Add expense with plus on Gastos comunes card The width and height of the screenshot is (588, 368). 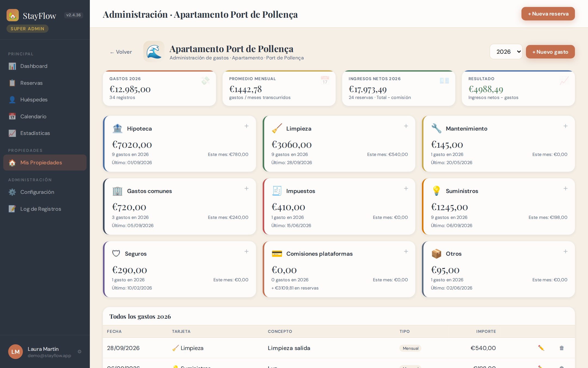click(246, 188)
